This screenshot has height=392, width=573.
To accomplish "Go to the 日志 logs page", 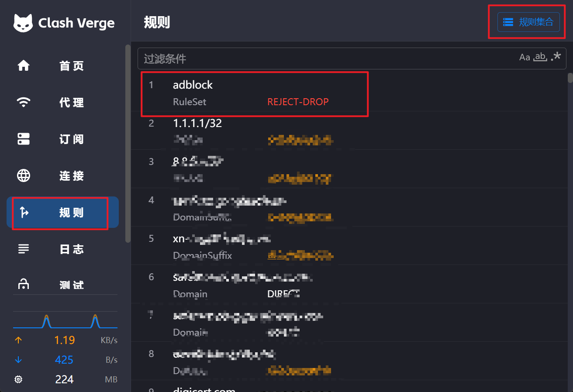I will tap(72, 249).
